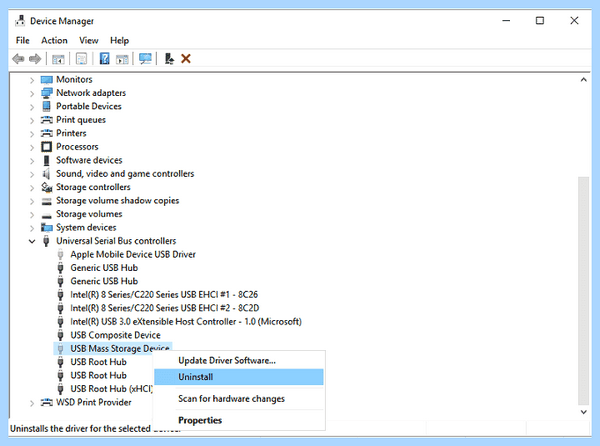Click the Storage volumes category icon

pos(47,215)
